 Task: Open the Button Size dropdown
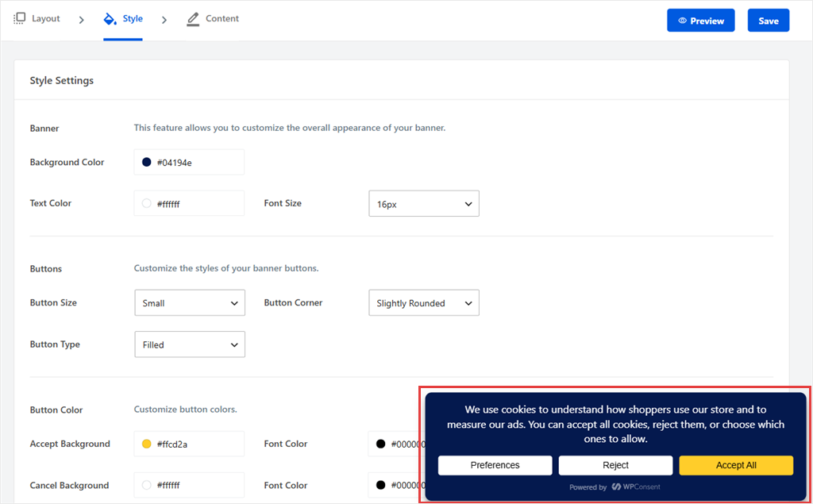tap(190, 303)
